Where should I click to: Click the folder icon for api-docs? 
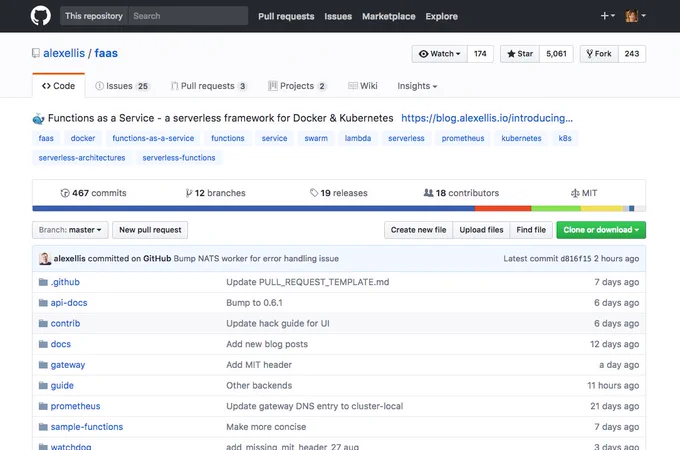(x=43, y=303)
